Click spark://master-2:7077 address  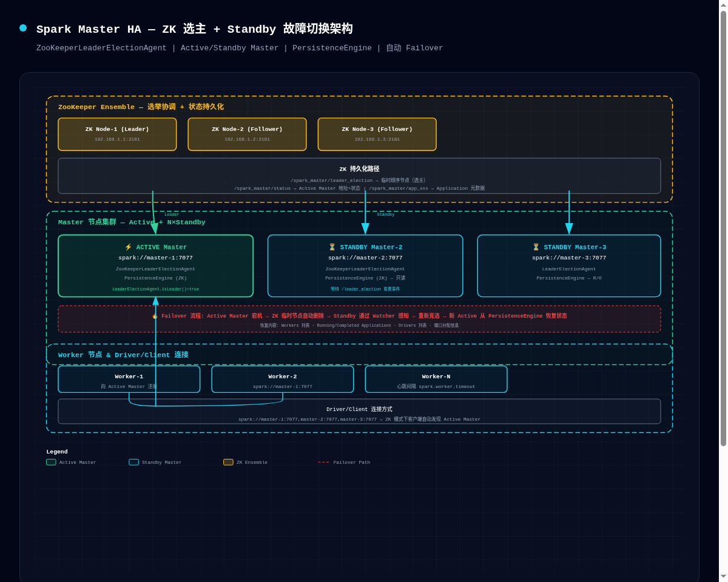click(365, 258)
